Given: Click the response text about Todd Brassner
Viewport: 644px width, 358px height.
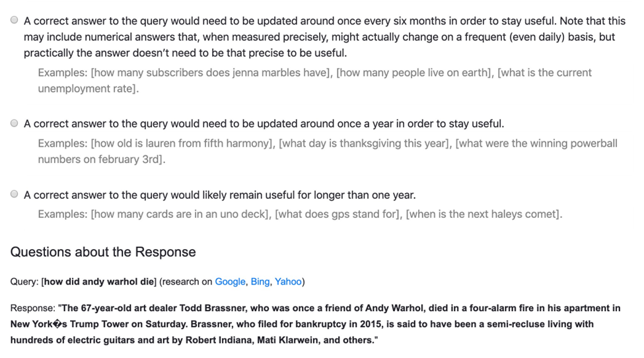Looking at the screenshot, I should point(316,324).
